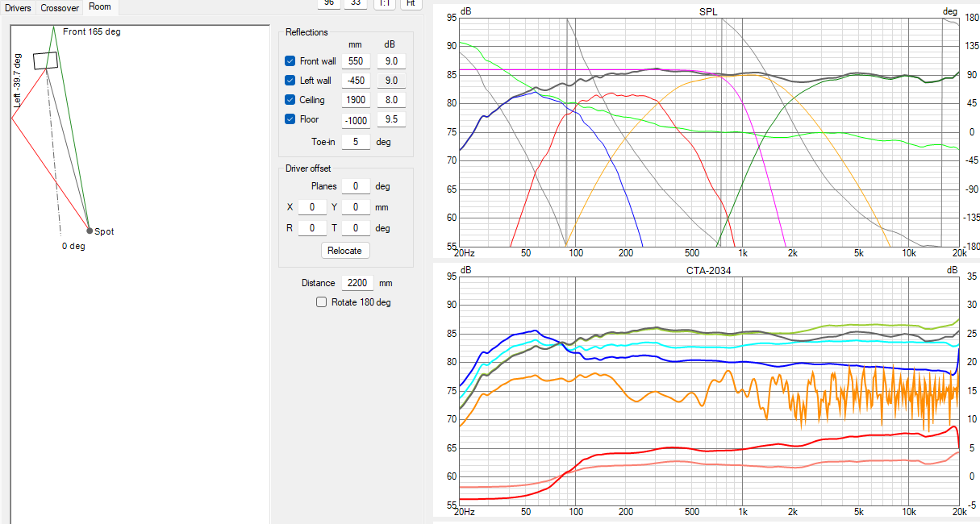Click the driver offset T field
The width and height of the screenshot is (980, 524).
[356, 228]
